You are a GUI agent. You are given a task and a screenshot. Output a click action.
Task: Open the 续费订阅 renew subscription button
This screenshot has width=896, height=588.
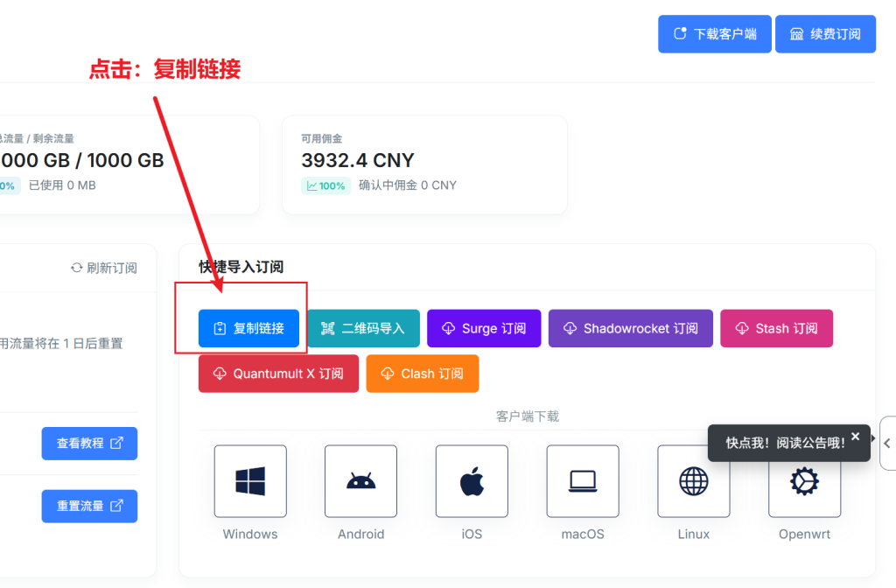pyautogui.click(x=825, y=34)
